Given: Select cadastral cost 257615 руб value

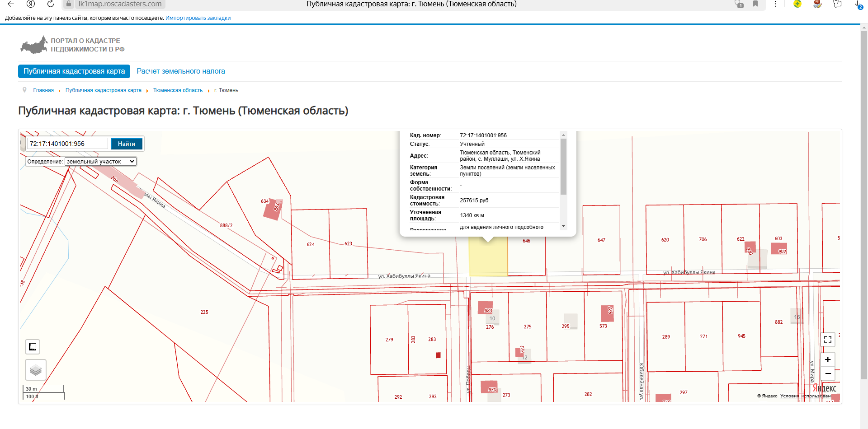Looking at the screenshot, I should pyautogui.click(x=474, y=201).
